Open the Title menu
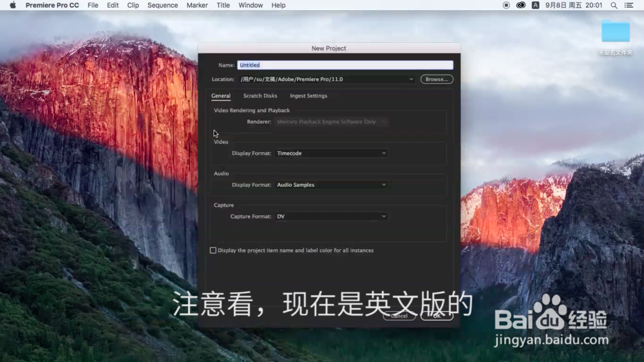This screenshot has width=644, height=362. click(x=223, y=5)
